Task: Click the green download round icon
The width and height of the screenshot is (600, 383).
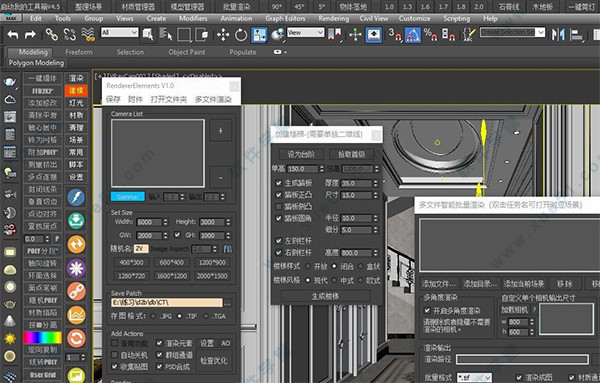Action: (76, 221)
